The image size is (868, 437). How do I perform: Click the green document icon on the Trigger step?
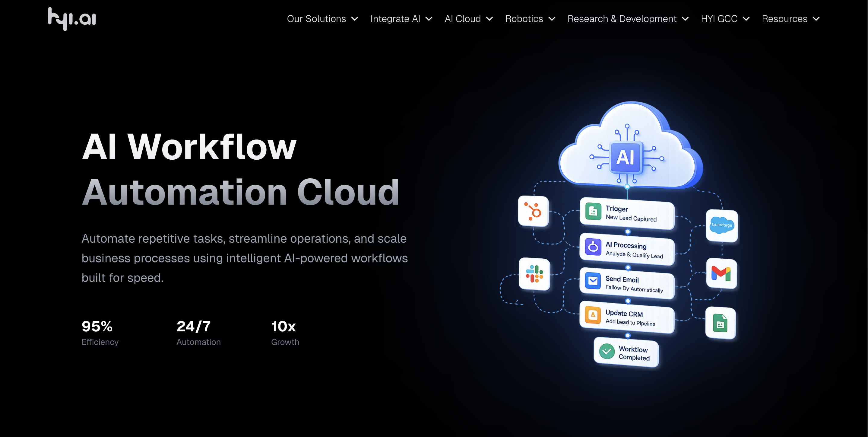click(593, 212)
